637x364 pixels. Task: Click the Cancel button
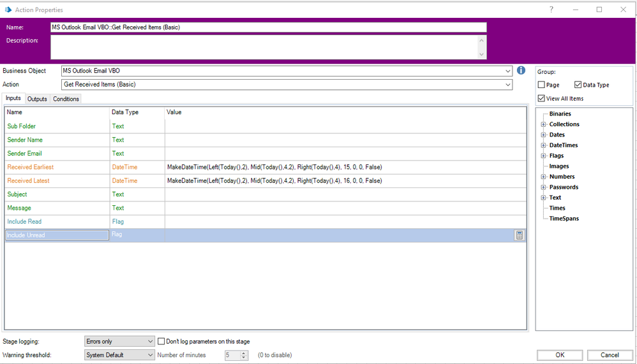click(x=610, y=355)
